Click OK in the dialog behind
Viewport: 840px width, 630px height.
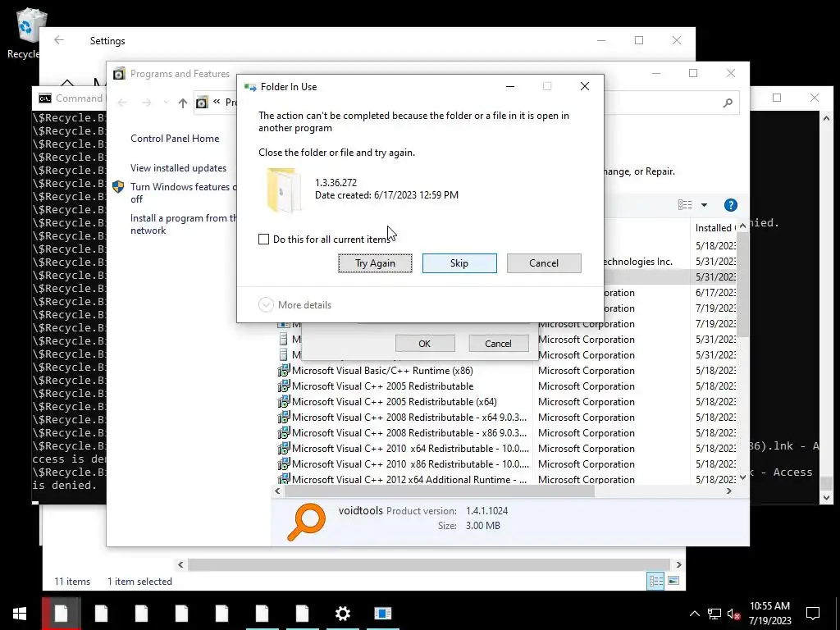pyautogui.click(x=425, y=344)
